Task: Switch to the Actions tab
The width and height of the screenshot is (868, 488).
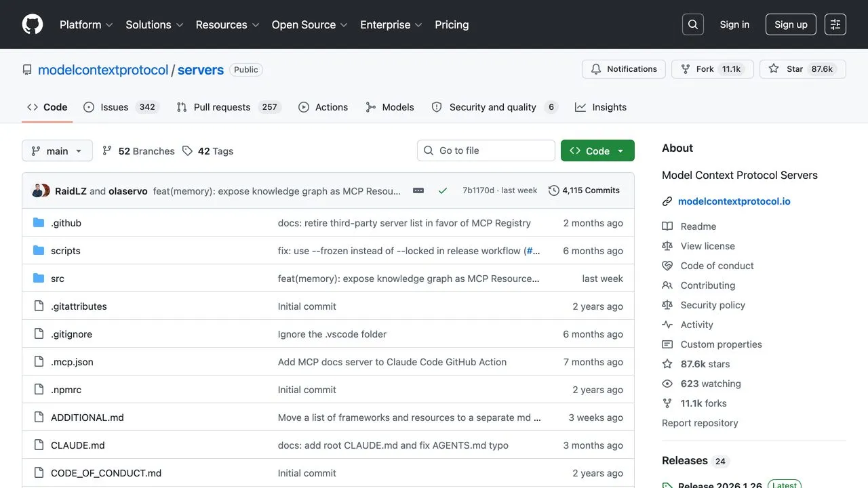Action: pyautogui.click(x=323, y=107)
